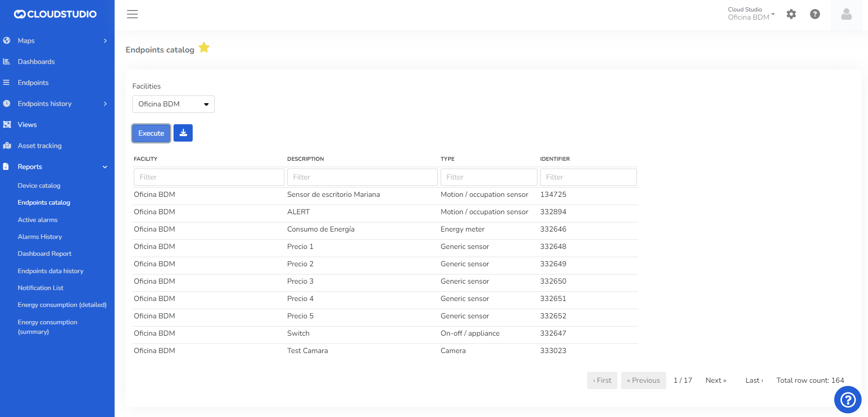Viewport: 868px width, 417px height.
Task: Open the Cloud Studio account switcher dropdown
Action: [751, 14]
